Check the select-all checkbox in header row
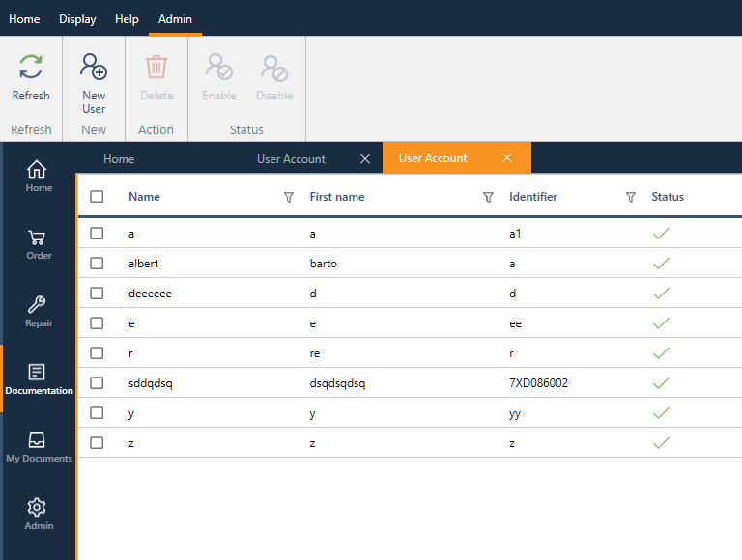Image resolution: width=742 pixels, height=560 pixels. point(97,197)
